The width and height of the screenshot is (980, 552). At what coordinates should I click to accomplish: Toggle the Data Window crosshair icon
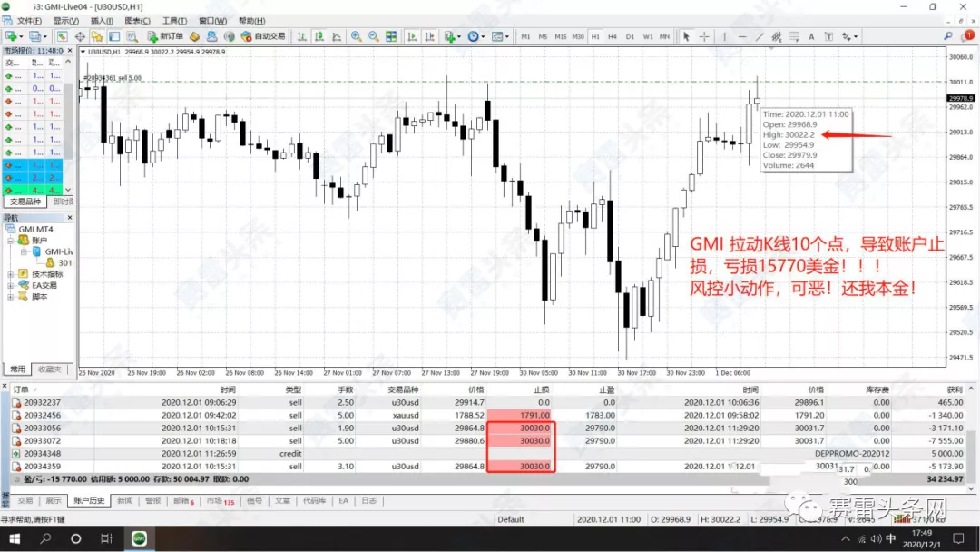(80, 37)
